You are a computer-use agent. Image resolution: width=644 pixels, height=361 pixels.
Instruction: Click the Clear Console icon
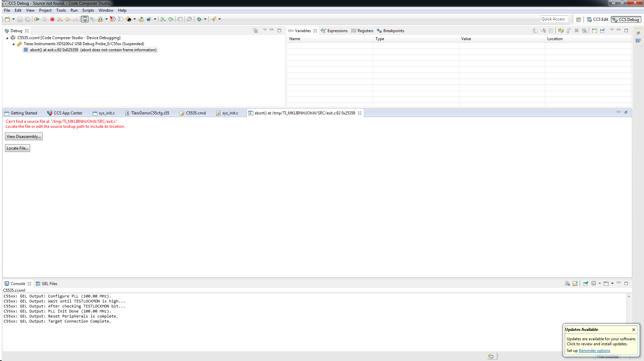pos(567,283)
